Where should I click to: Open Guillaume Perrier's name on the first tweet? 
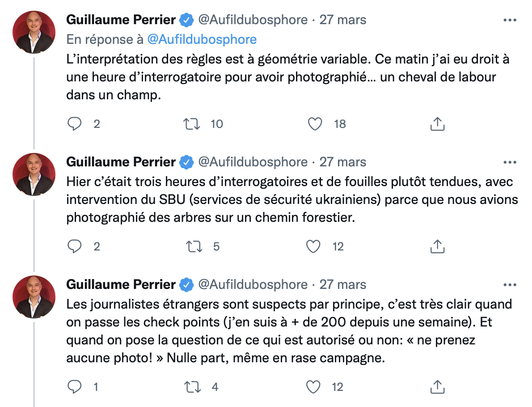point(121,20)
